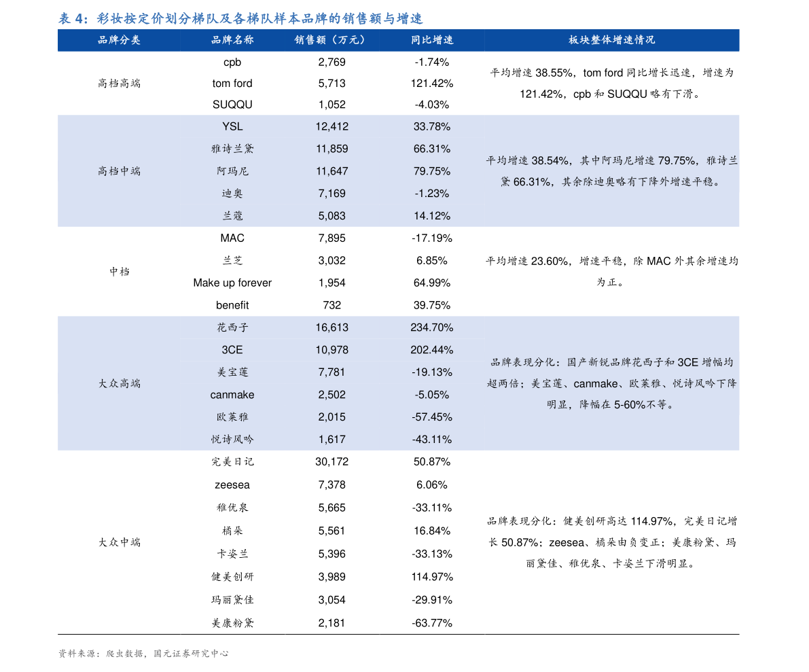
Task: Select the 欧莱雅 brand name
Action: point(232,417)
